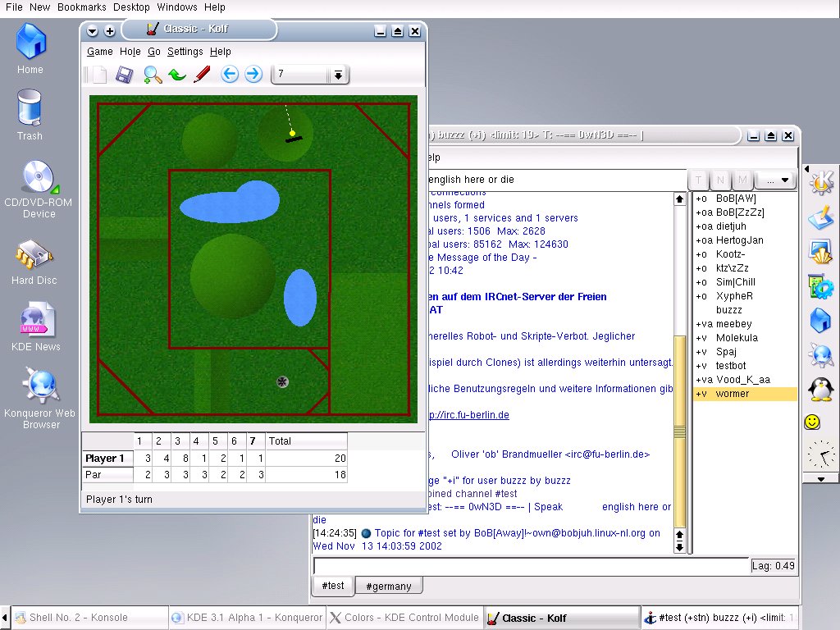This screenshot has height=630, width=840.
Task: Open the blue home icon in side panel
Action: click(820, 321)
